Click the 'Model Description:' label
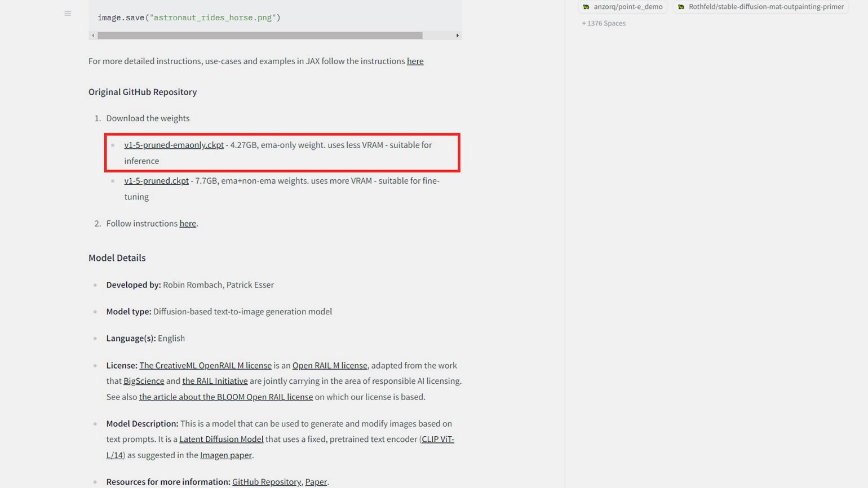Viewport: 868px width, 488px height. click(x=142, y=424)
